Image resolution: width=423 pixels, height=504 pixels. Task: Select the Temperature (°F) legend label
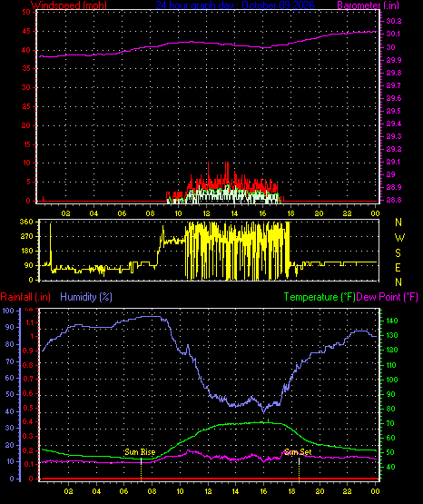click(x=320, y=297)
